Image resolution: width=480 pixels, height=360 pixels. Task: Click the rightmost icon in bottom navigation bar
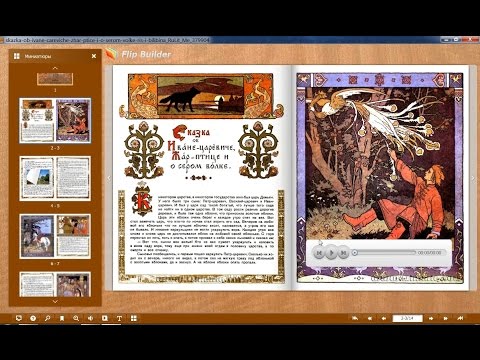460,318
